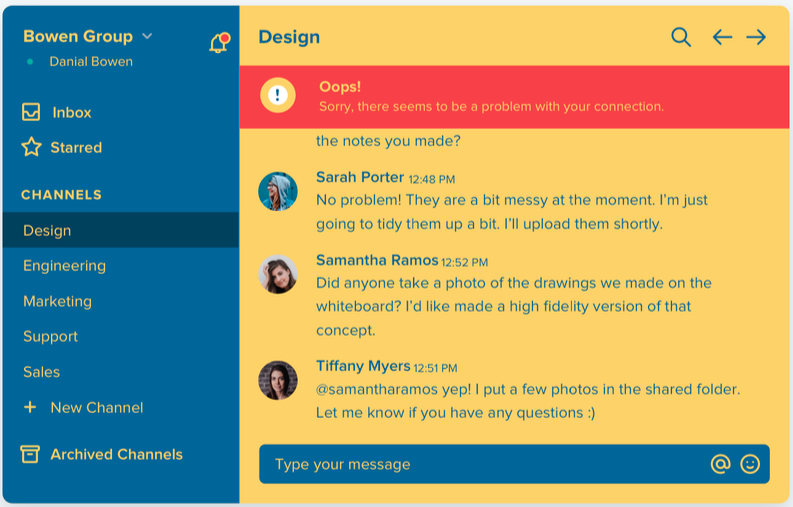
Task: Click the search magnifier icon
Action: [x=681, y=37]
